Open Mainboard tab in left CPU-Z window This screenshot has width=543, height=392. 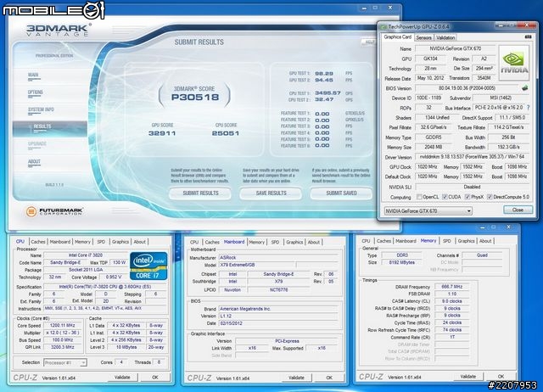coord(60,242)
